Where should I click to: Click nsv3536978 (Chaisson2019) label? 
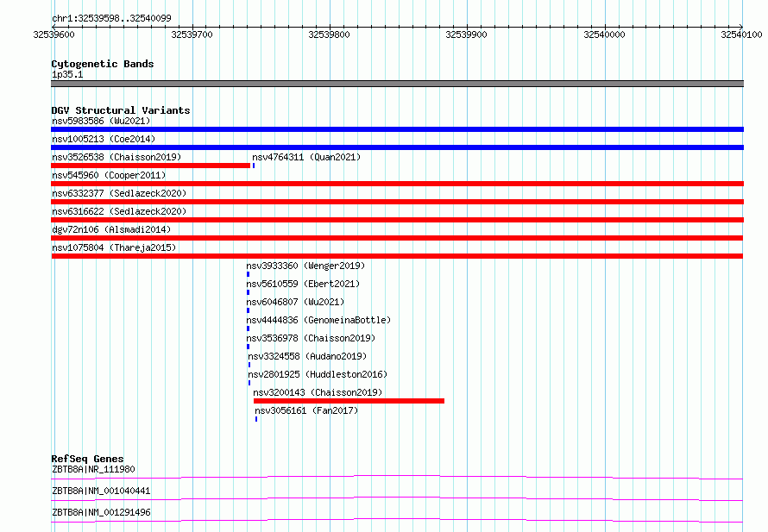(311, 338)
